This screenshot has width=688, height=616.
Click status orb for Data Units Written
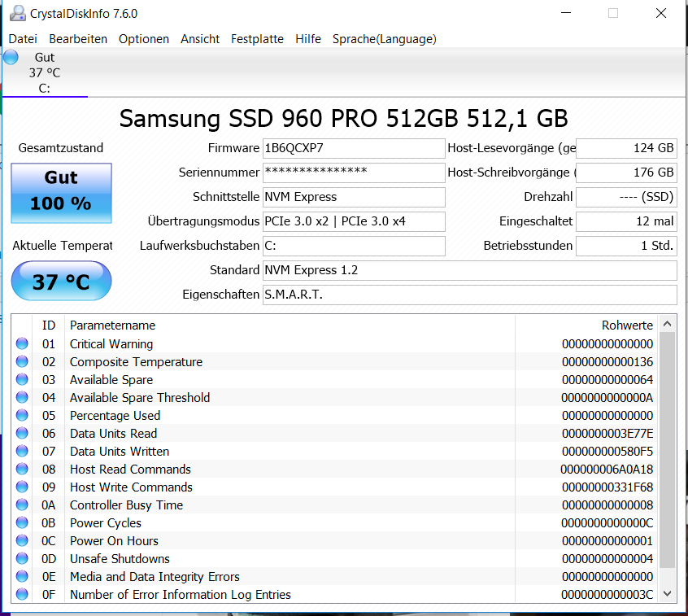[22, 451]
